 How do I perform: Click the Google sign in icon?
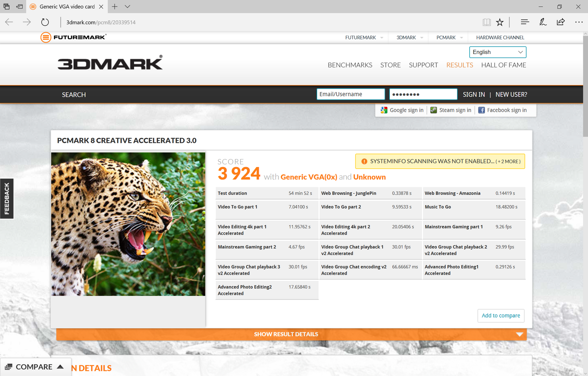(384, 110)
